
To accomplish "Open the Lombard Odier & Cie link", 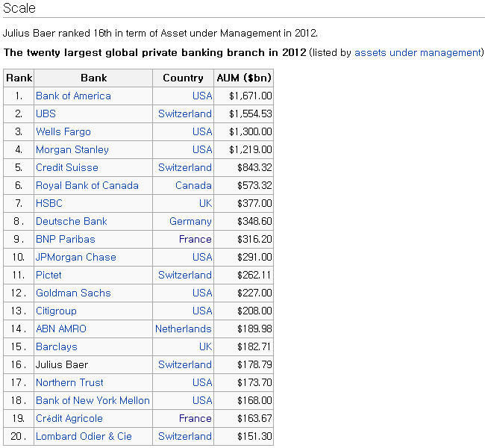I will [84, 437].
